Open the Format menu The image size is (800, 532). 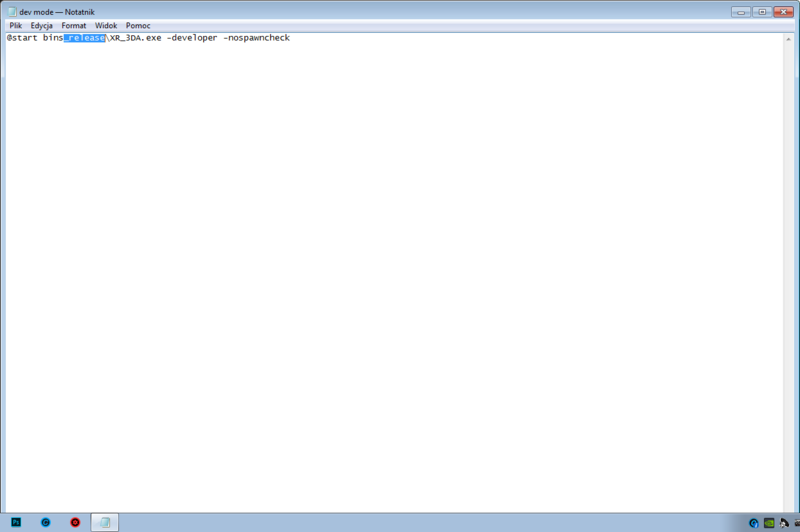point(74,25)
